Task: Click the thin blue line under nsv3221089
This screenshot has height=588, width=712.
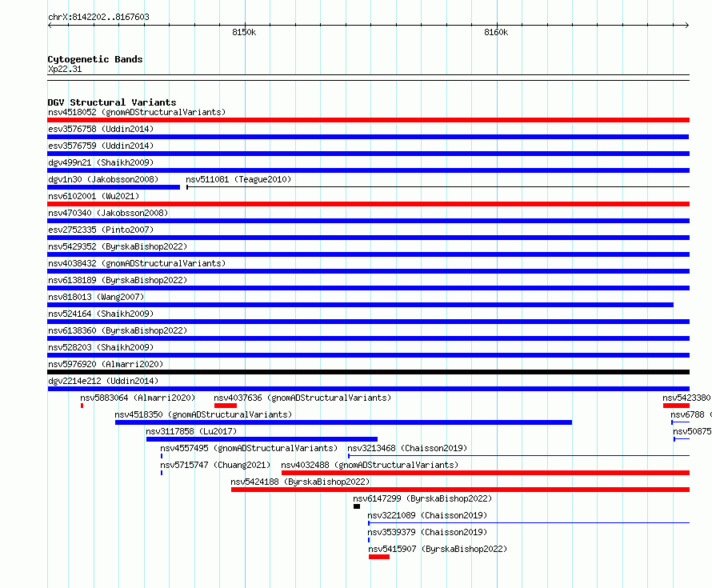Action: pos(529,523)
